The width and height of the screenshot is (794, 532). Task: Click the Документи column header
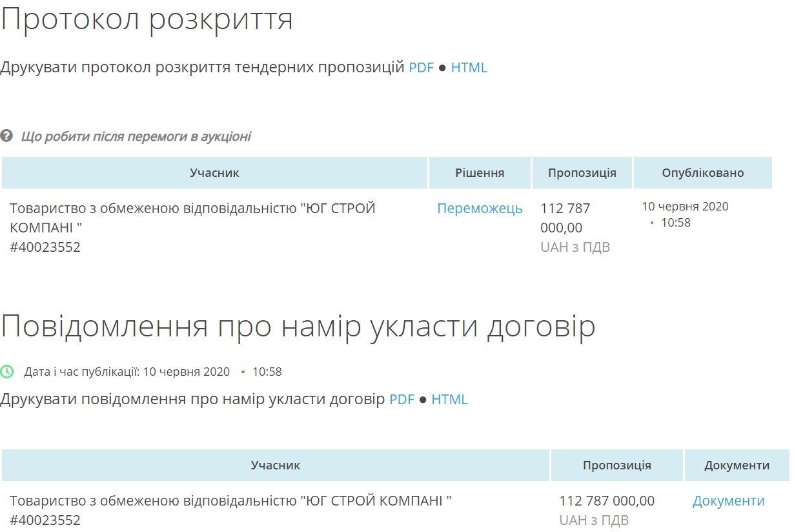(x=737, y=465)
